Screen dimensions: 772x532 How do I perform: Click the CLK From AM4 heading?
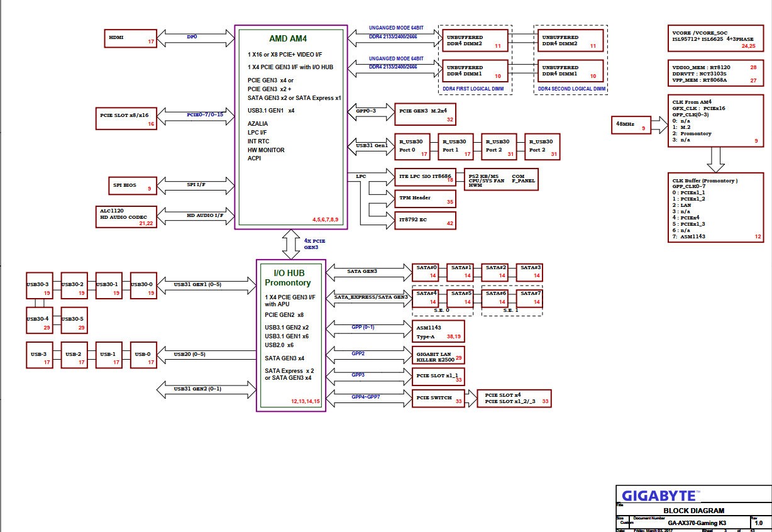[692, 102]
